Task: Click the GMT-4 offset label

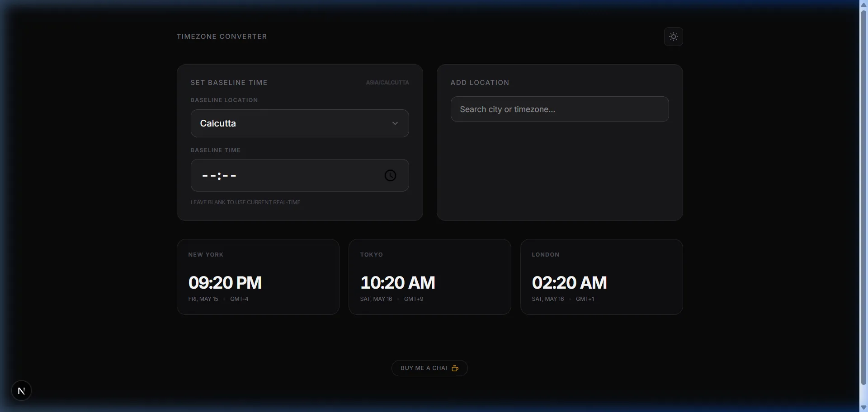Action: [239, 299]
